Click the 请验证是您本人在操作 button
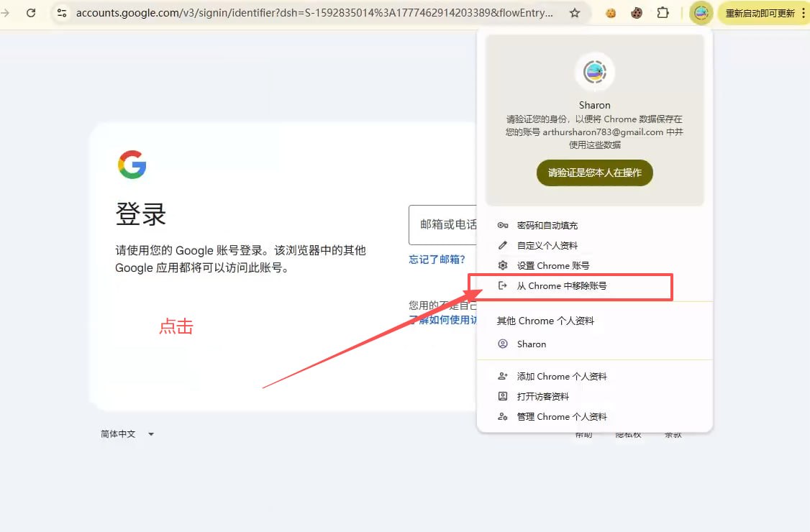 tap(594, 173)
